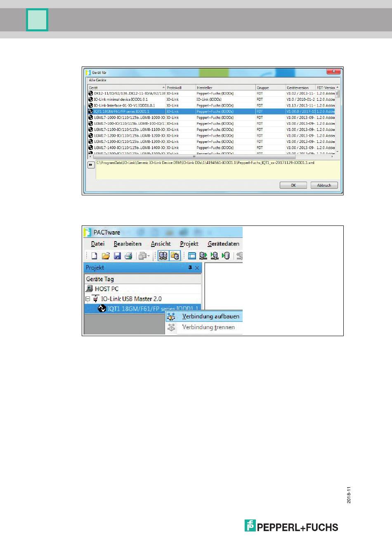Click V1.02 / 2013-11 version cell
392x555 pixels.
(300, 93)
